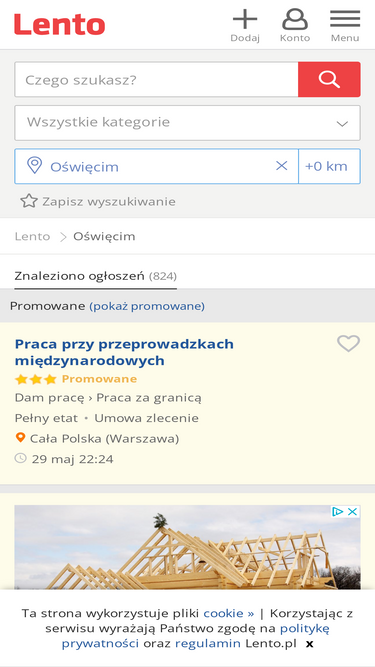
Task: Click the red search magnifier button
Action: (x=329, y=80)
